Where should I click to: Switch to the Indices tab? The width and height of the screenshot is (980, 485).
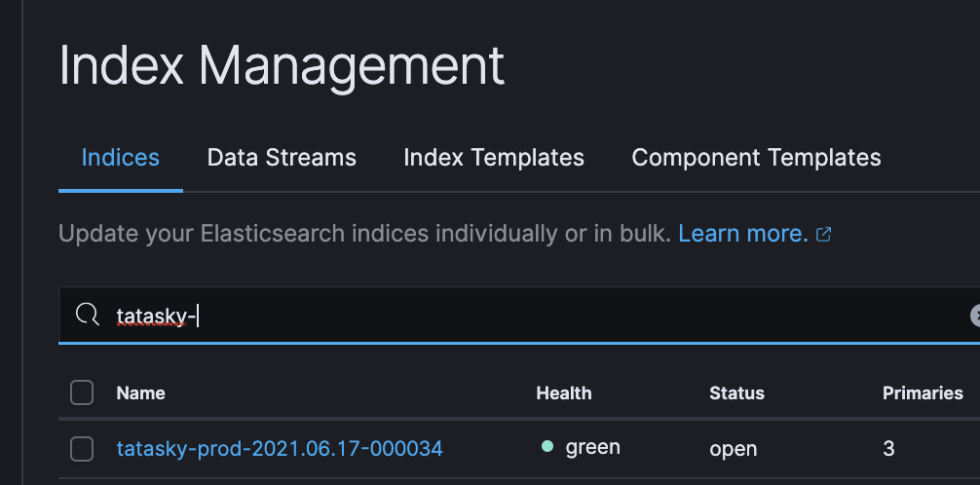tap(121, 158)
